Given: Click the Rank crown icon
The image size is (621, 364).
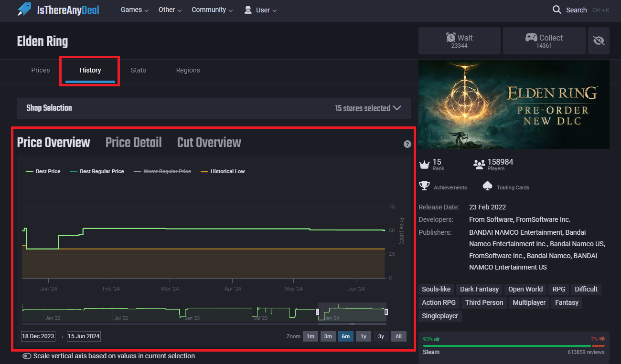Looking at the screenshot, I should tap(424, 165).
